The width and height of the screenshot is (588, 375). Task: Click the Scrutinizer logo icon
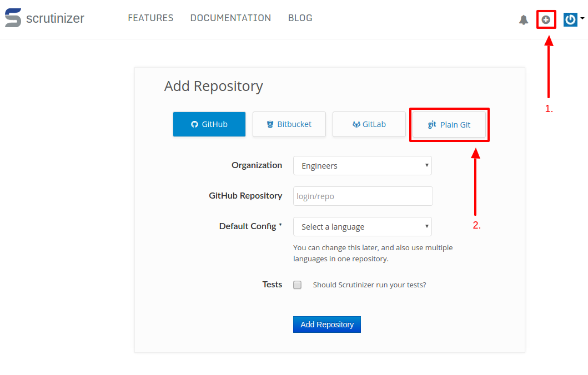click(x=13, y=18)
